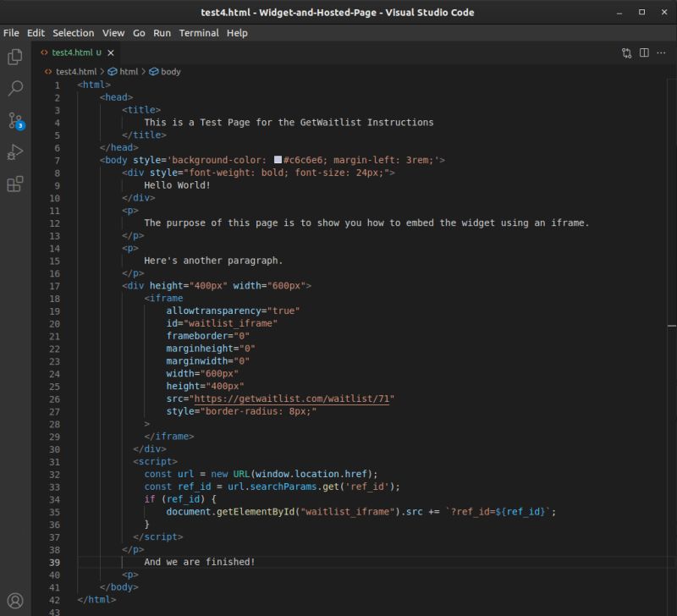The image size is (677, 616).
Task: Click the opening <iframe tag on line 18
Action: click(x=163, y=299)
